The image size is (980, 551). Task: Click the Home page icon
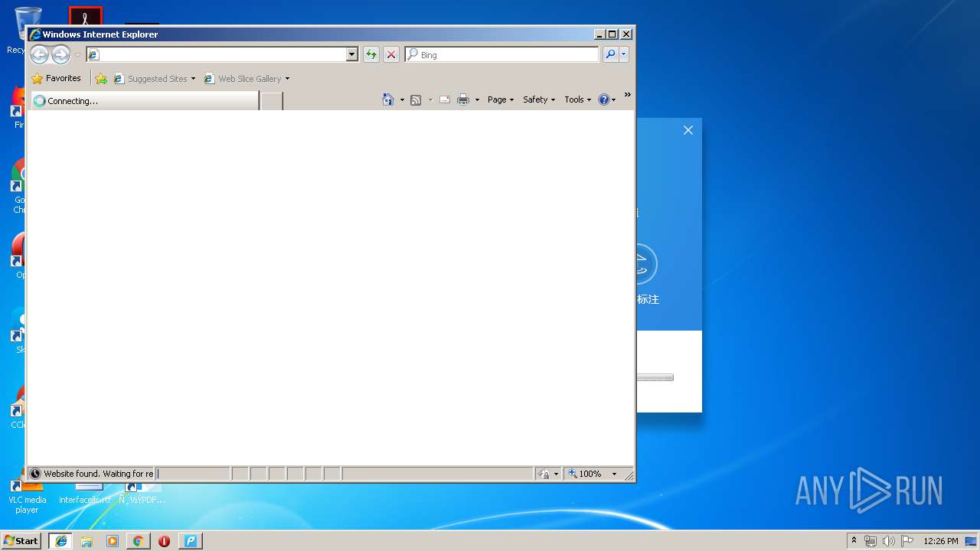tap(388, 99)
